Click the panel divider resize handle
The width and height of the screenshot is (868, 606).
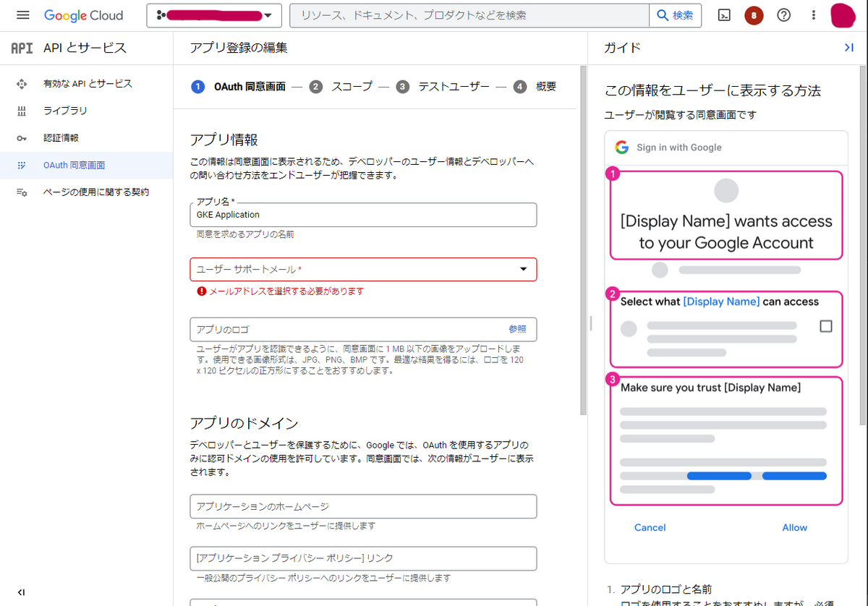[590, 323]
